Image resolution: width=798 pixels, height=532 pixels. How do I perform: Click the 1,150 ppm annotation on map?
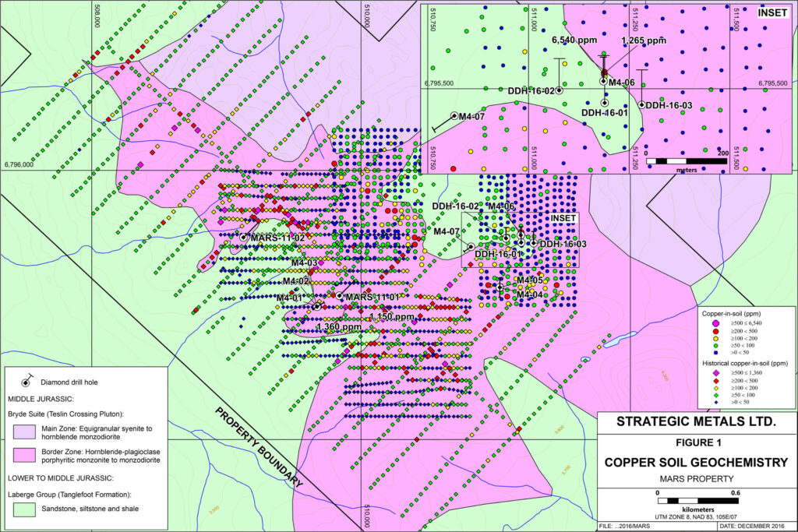392,317
